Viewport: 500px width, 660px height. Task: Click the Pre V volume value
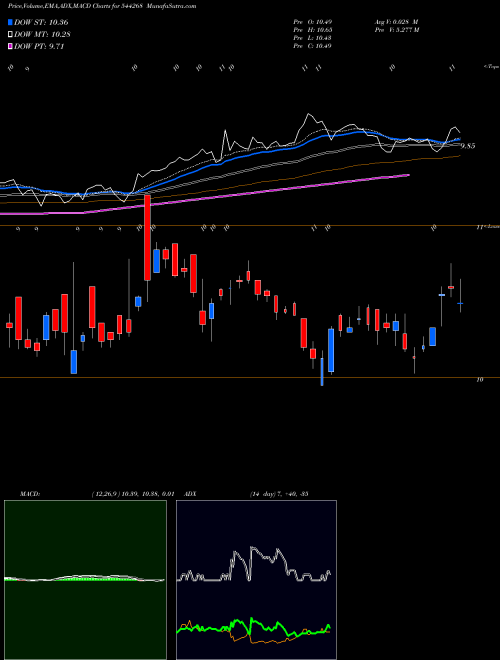(396, 29)
